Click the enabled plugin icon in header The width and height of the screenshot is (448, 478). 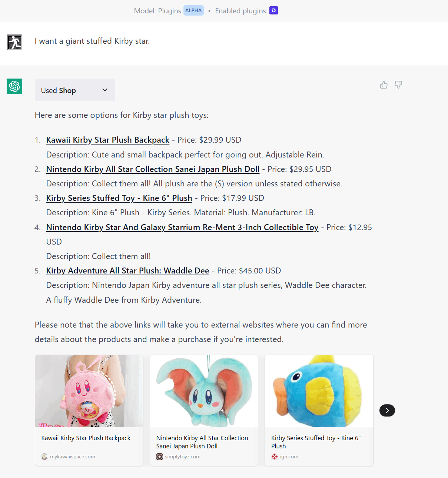(x=273, y=11)
